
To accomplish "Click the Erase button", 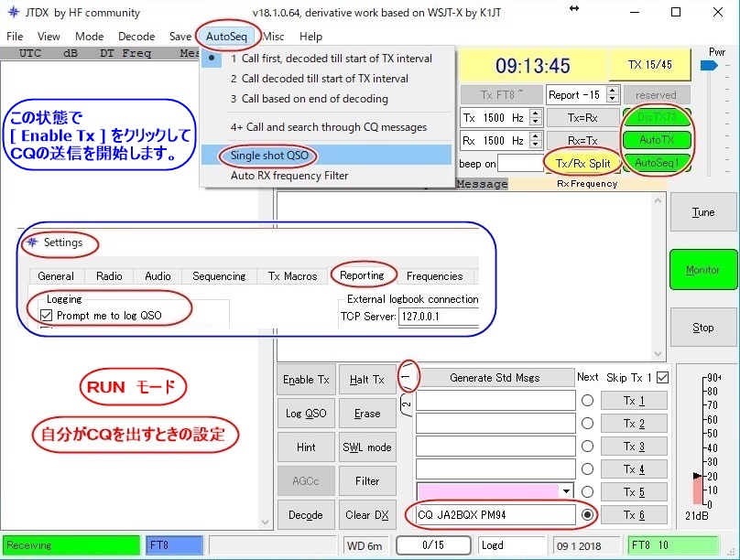I will coord(367,414).
